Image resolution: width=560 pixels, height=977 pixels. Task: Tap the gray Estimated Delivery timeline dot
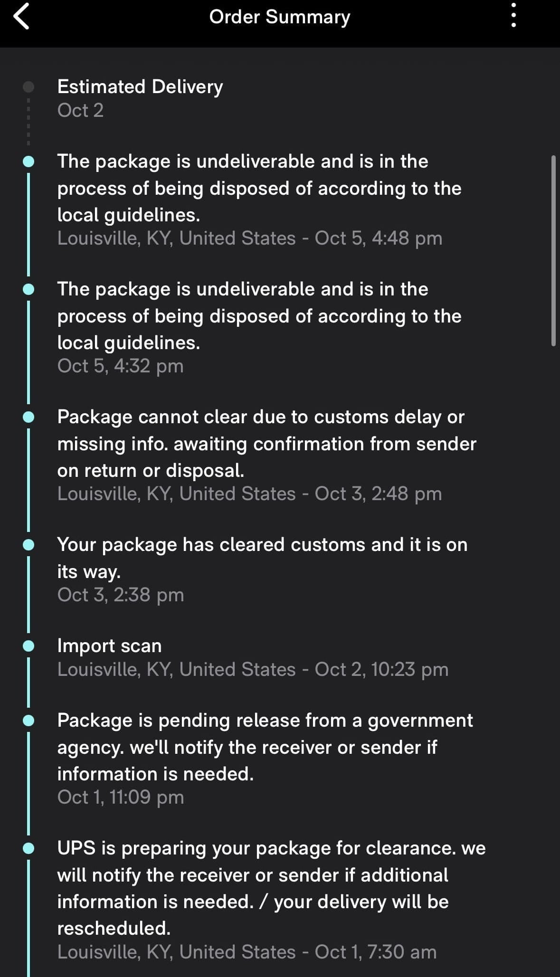[x=28, y=87]
